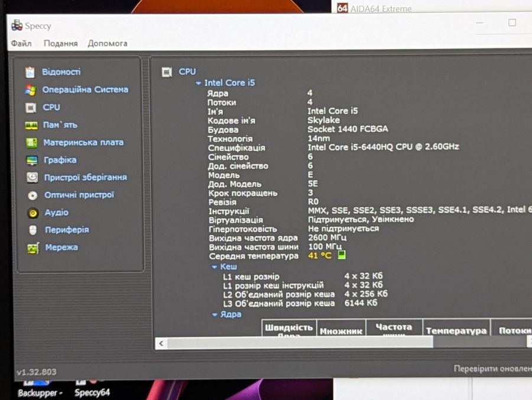Select CPU section in sidebar
The image size is (532, 400).
pos(51,107)
